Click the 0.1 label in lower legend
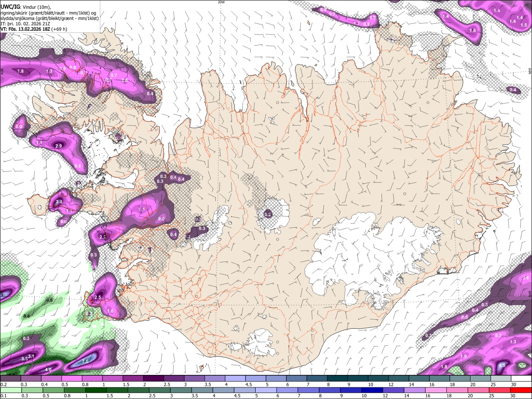 [x=3, y=396]
